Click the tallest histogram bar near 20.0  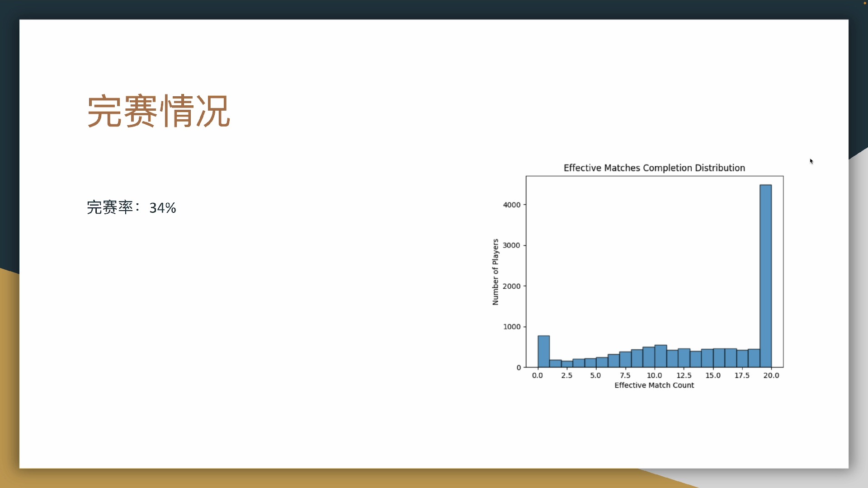(x=765, y=276)
